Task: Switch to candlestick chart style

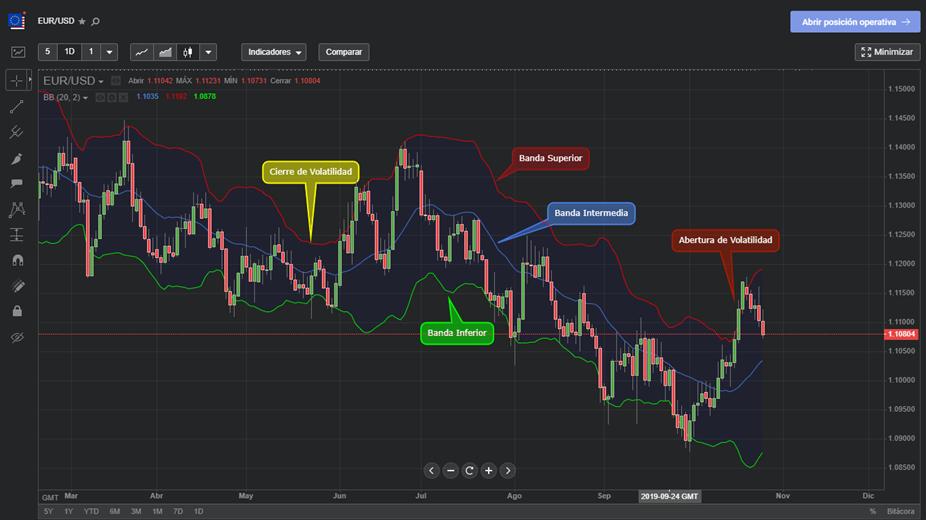Action: point(186,52)
